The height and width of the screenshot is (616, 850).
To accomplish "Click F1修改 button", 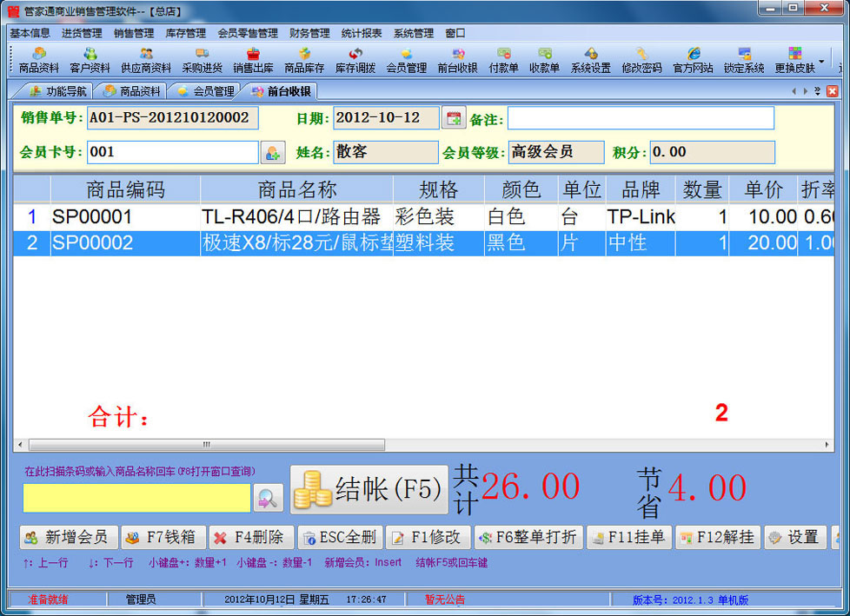I will point(428,538).
